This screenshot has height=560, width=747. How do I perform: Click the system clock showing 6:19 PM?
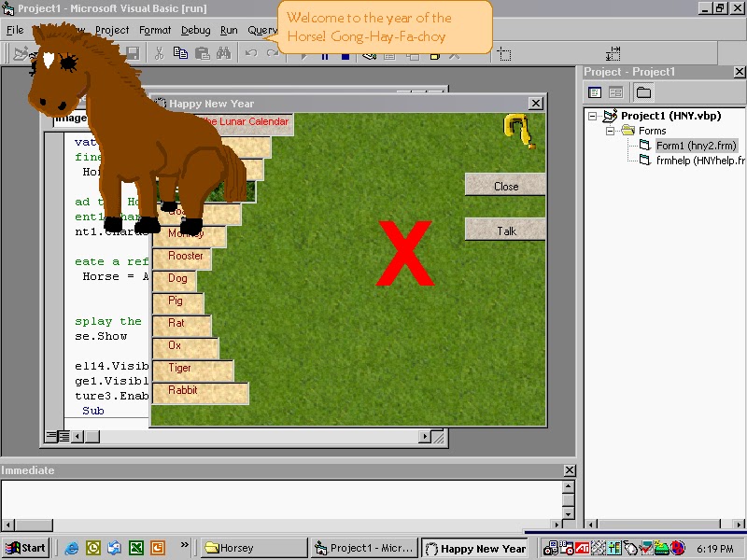(715, 549)
